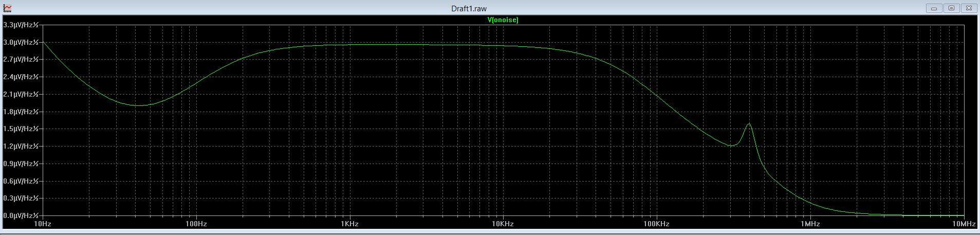Click the 0.3µV/Hz½ vertical axis label

[x=21, y=198]
